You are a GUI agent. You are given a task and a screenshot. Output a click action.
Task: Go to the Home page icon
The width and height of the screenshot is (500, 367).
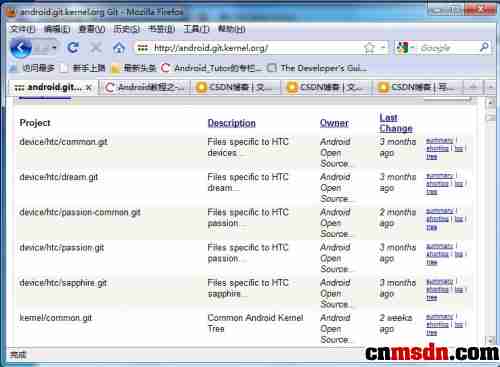(119, 48)
